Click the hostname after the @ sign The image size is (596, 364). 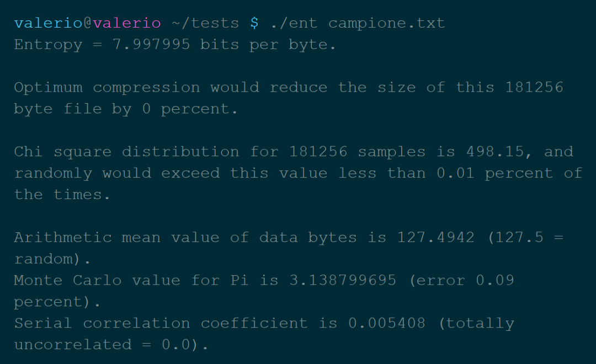(127, 23)
